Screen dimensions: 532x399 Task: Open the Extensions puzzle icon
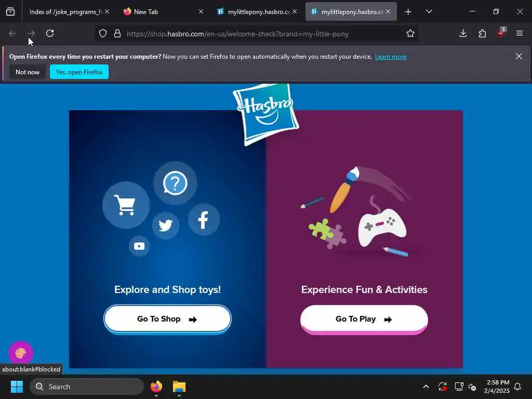(482, 33)
